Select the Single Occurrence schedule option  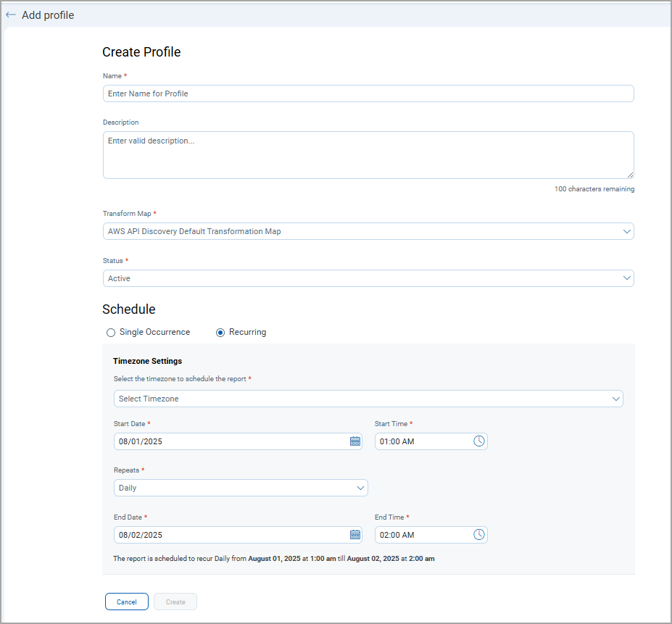(111, 332)
